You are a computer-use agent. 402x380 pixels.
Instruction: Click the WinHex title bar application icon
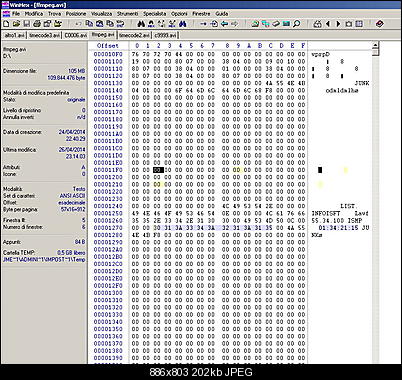[x=5, y=5]
